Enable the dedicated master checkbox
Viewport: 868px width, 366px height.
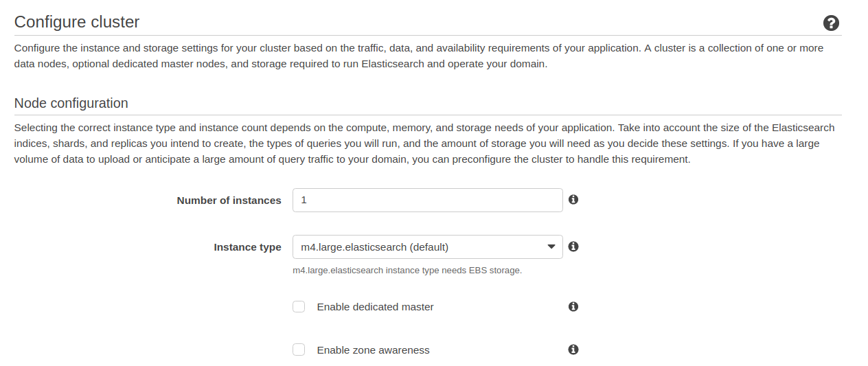299,307
